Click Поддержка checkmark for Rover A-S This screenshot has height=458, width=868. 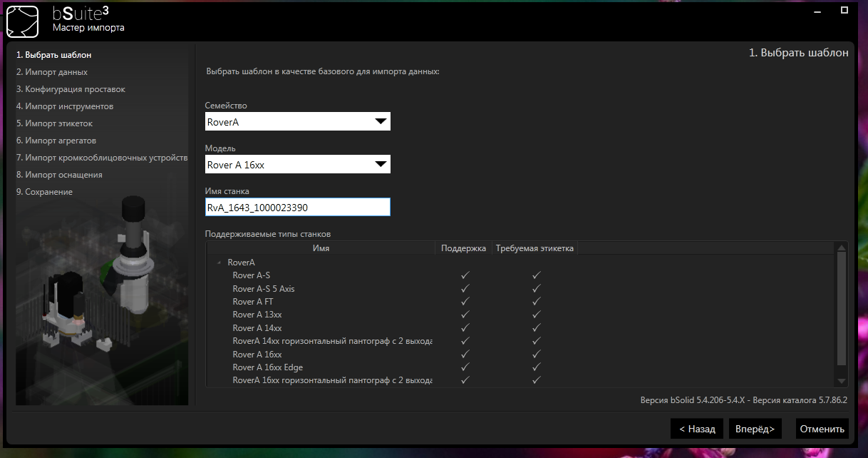click(x=465, y=275)
